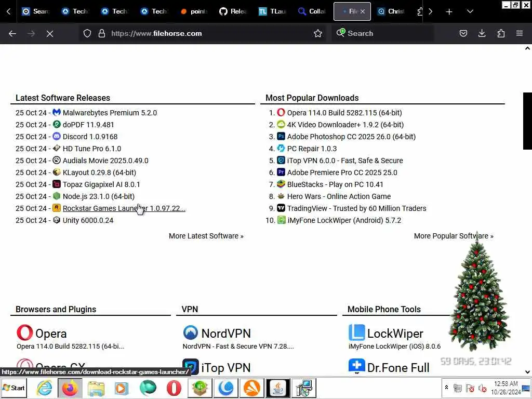This screenshot has width=532, height=399.
Task: Click the doPDF 11.9.481 icon
Action: [x=57, y=125]
